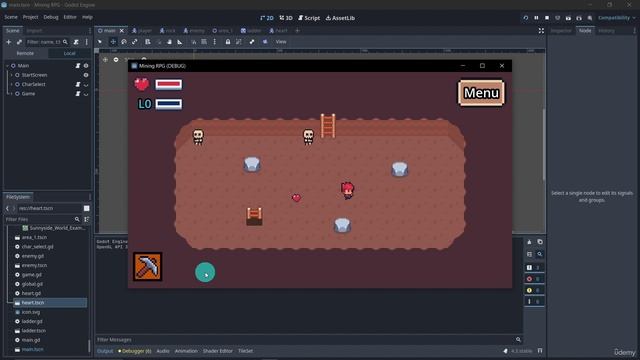Open the viewport View menu
Viewport: 640px width, 360px height.
[281, 42]
